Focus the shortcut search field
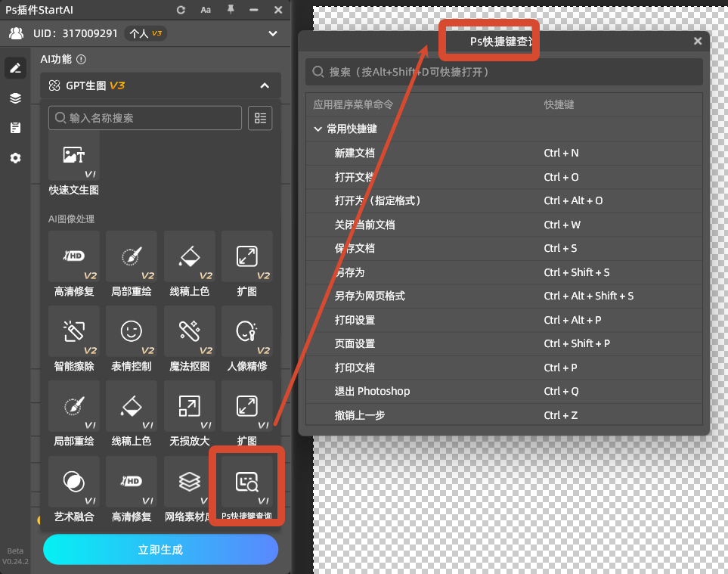 pyautogui.click(x=503, y=72)
